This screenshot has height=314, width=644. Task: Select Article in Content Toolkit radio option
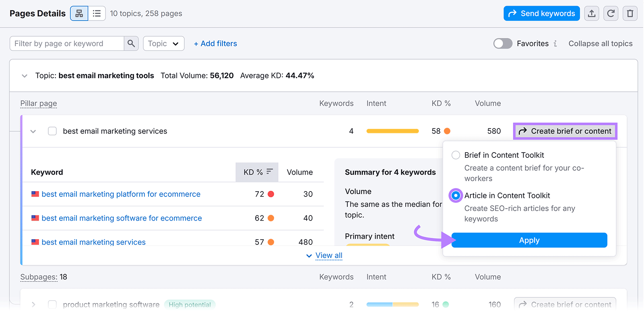456,196
